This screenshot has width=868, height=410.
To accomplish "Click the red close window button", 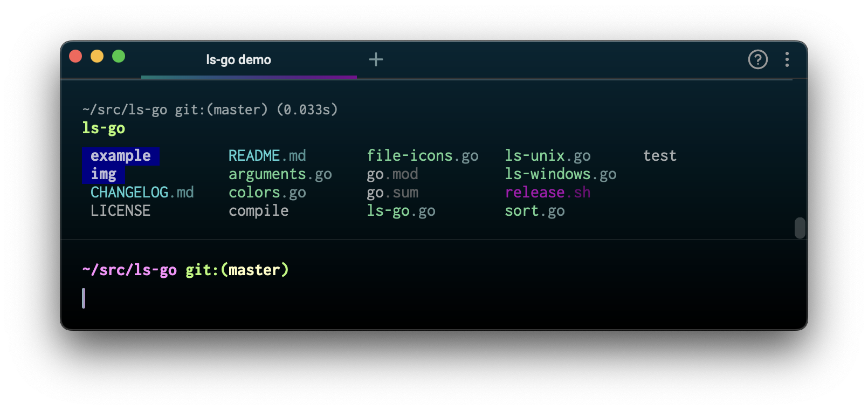I will pos(75,56).
